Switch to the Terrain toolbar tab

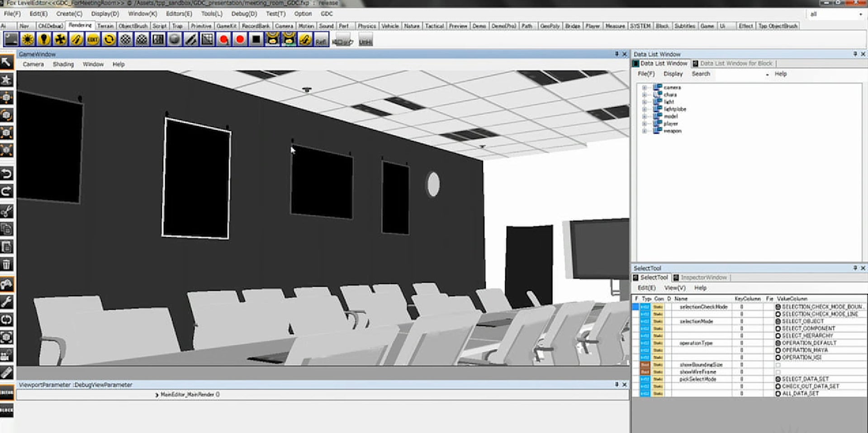(x=105, y=26)
